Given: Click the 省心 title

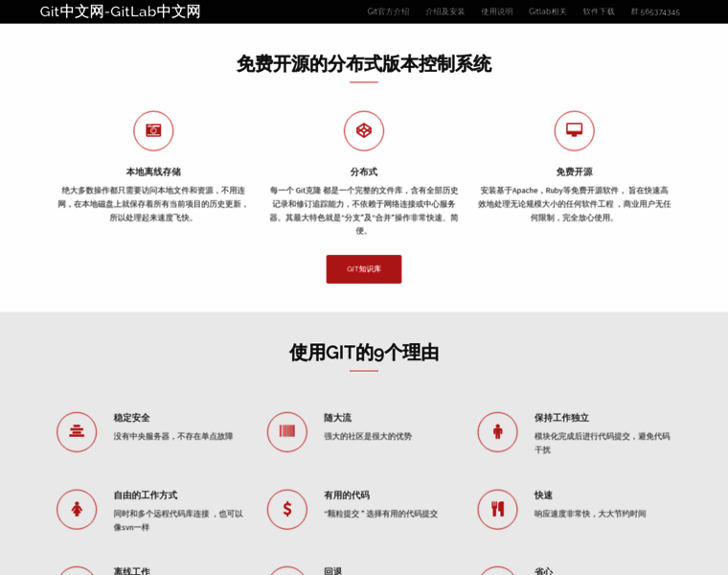Looking at the screenshot, I should [x=543, y=571].
